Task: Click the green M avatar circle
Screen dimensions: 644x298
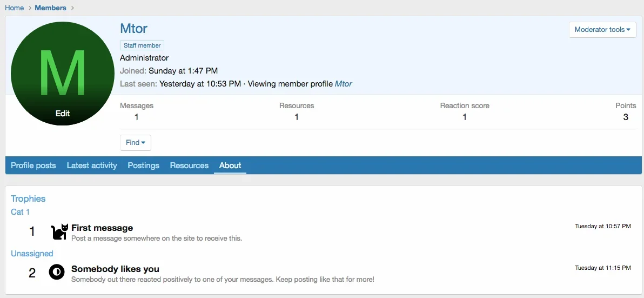Action: (63, 74)
